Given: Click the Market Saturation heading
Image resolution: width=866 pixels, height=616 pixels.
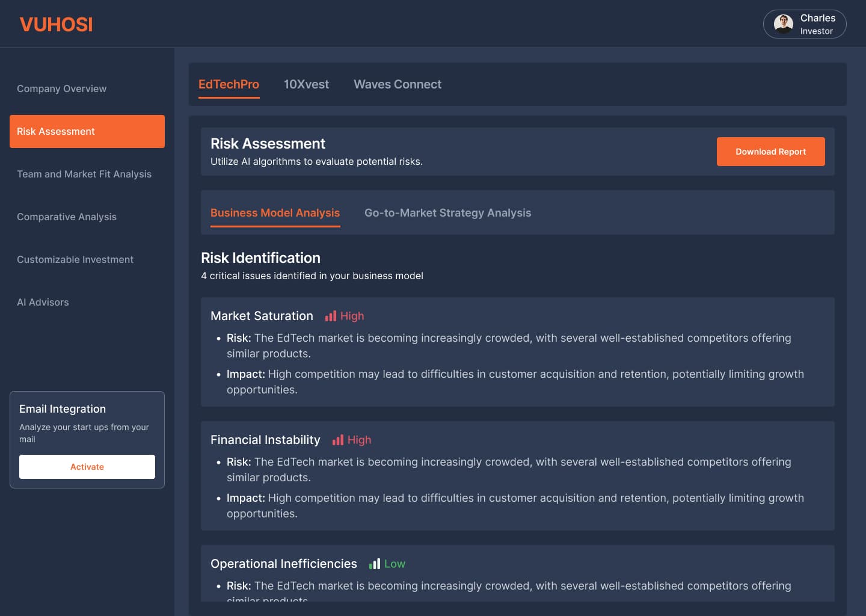Looking at the screenshot, I should click(x=262, y=316).
